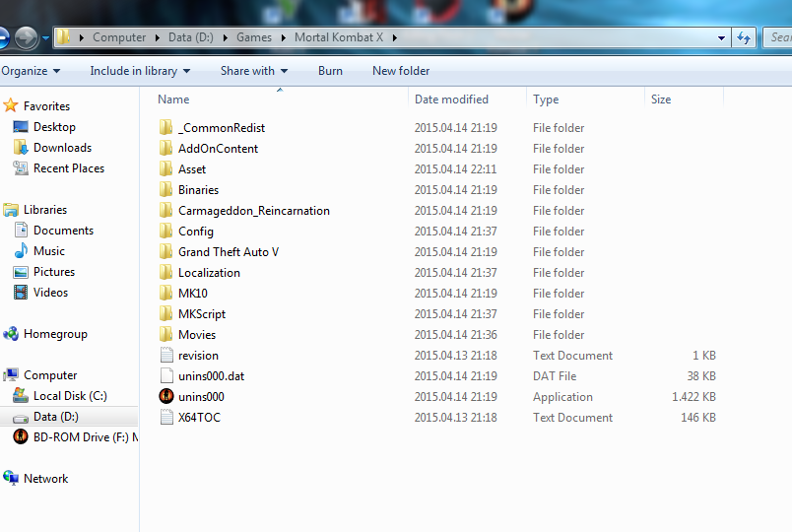Click the Search input field
Image resolution: width=792 pixels, height=532 pixels.
coord(777,37)
